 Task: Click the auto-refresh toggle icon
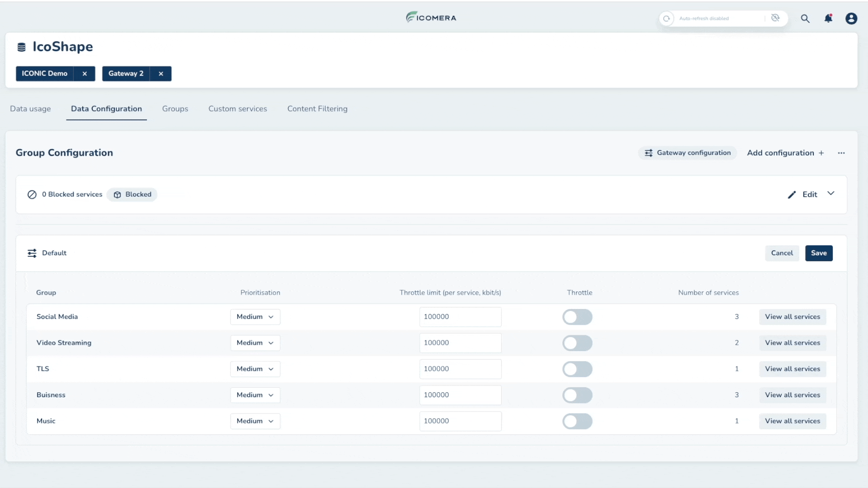tap(776, 18)
